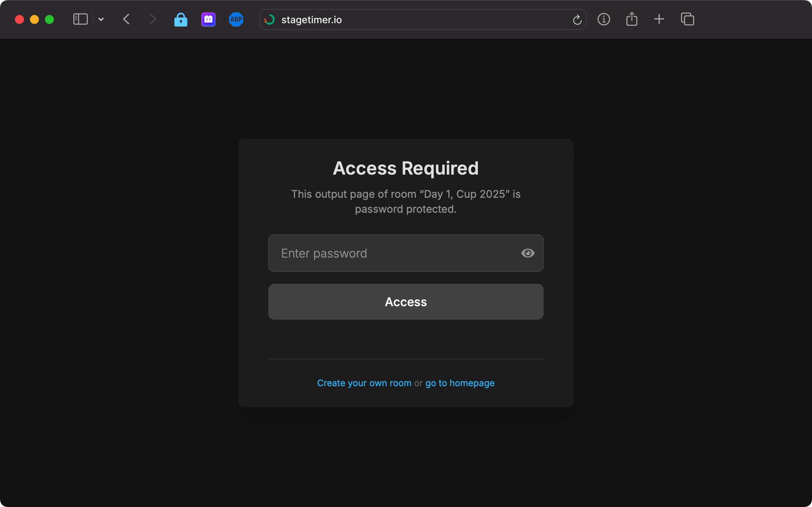Open the page information icon
Viewport: 812px width, 507px height.
(604, 19)
